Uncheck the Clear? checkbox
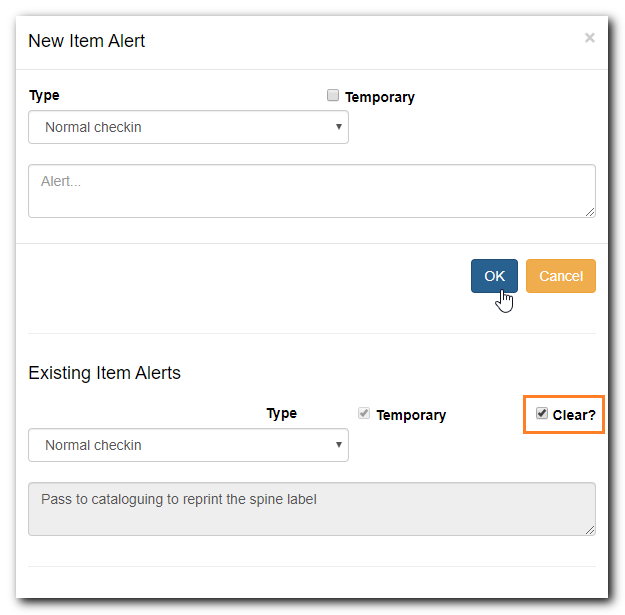625x615 pixels. tap(542, 413)
